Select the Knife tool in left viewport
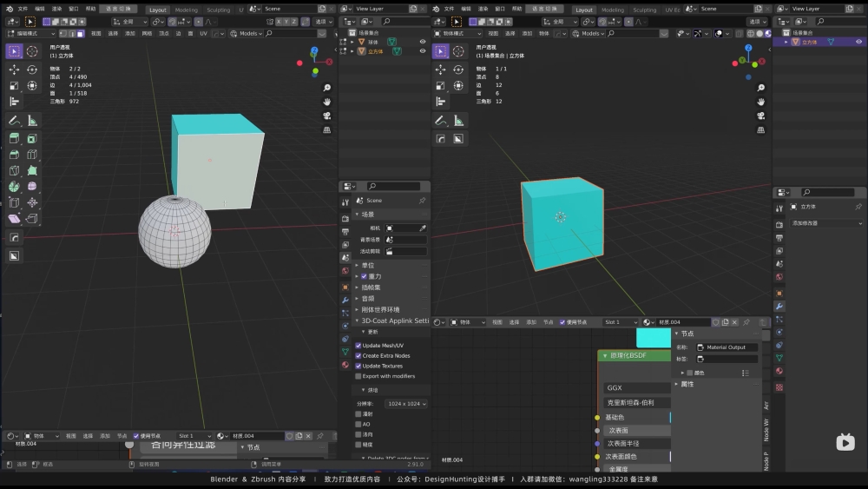 [x=15, y=170]
